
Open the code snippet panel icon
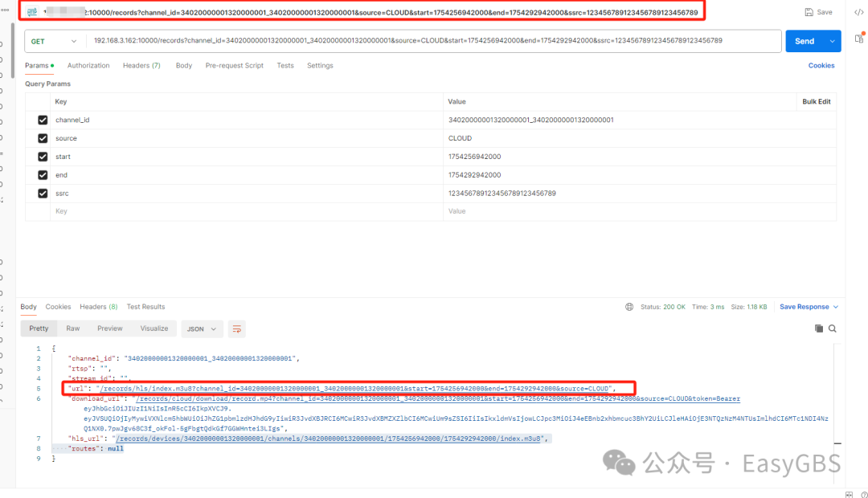coord(858,12)
